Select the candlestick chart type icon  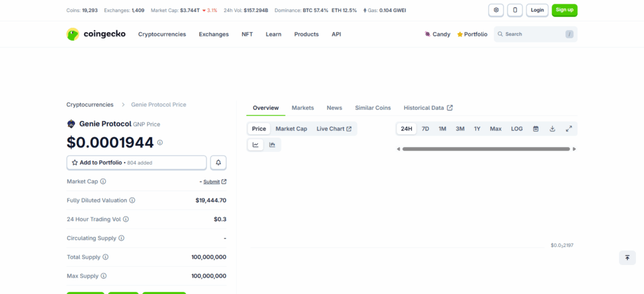(272, 145)
